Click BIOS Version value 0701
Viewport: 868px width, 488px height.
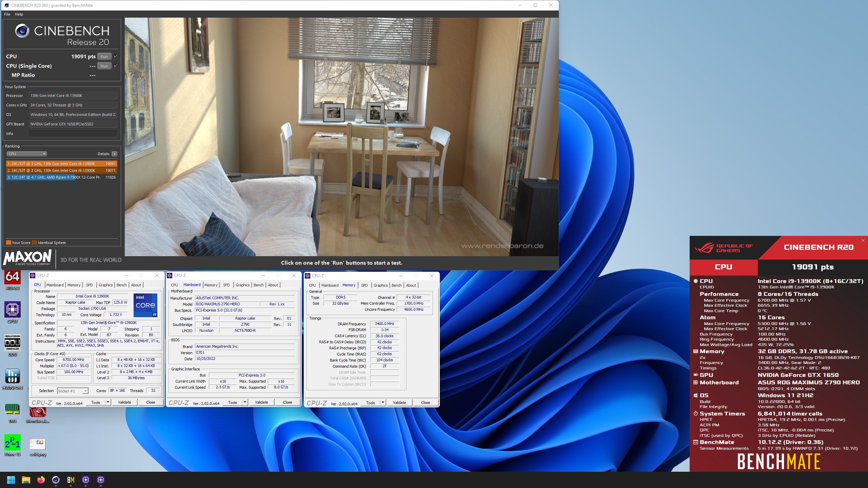(x=245, y=353)
